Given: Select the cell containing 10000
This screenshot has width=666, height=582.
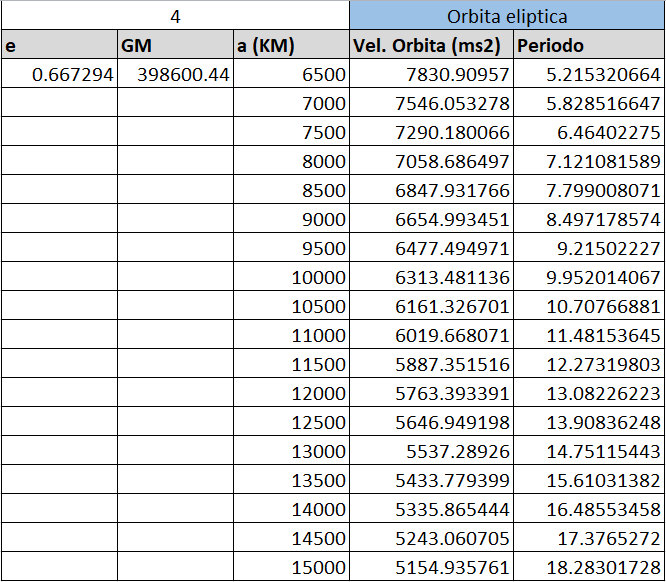Looking at the screenshot, I should [x=291, y=277].
